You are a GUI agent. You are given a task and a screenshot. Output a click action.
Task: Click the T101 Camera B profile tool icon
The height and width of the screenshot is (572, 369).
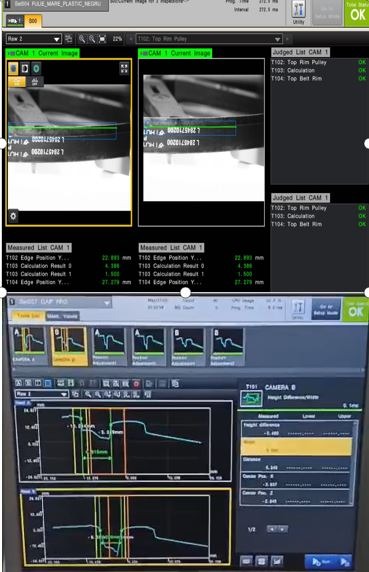pyautogui.click(x=251, y=398)
